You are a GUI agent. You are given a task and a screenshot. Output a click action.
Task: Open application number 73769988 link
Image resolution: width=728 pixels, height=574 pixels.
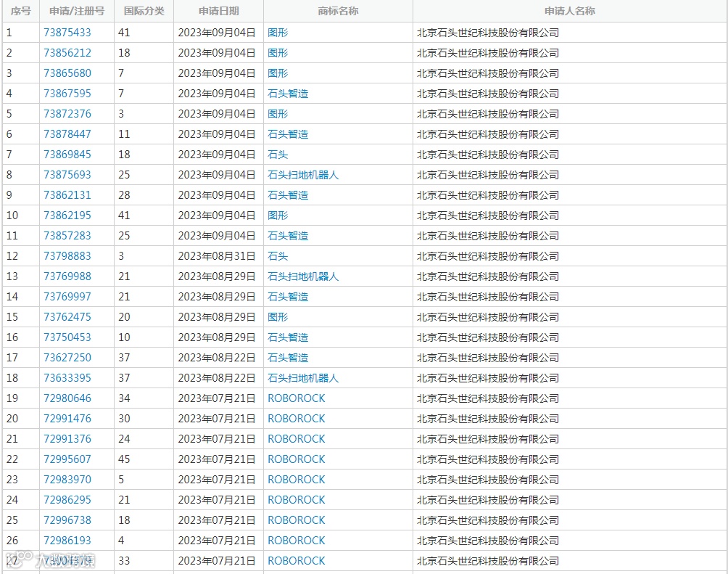click(67, 276)
